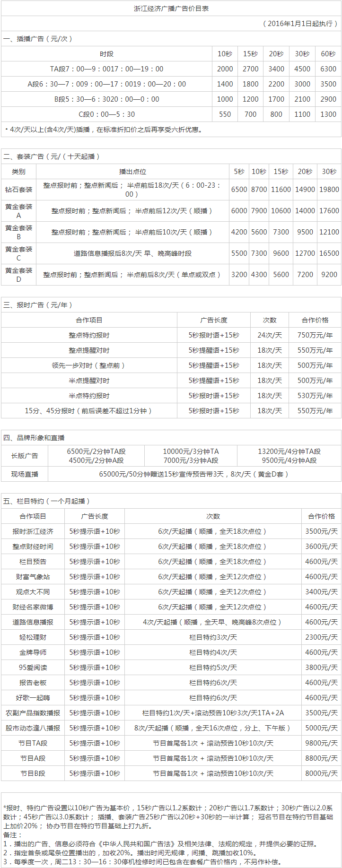This screenshot has width=342, height=868.
Task: Select the A段 time slot row label
Action: click(106, 84)
